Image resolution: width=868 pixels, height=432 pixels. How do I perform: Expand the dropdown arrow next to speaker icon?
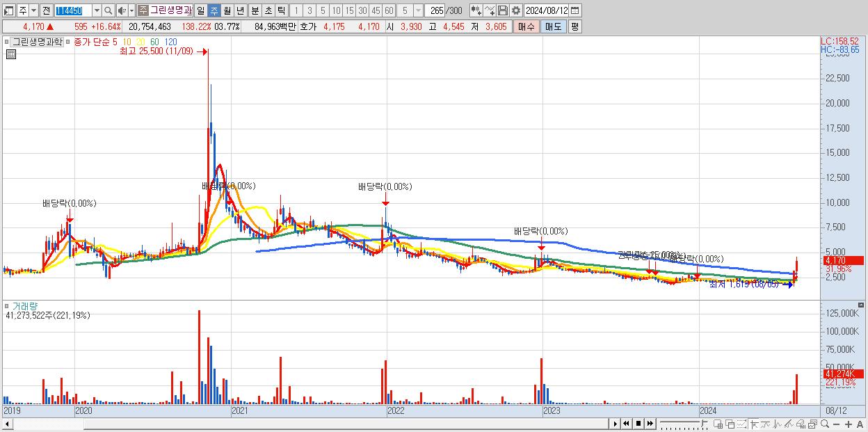[x=131, y=10]
